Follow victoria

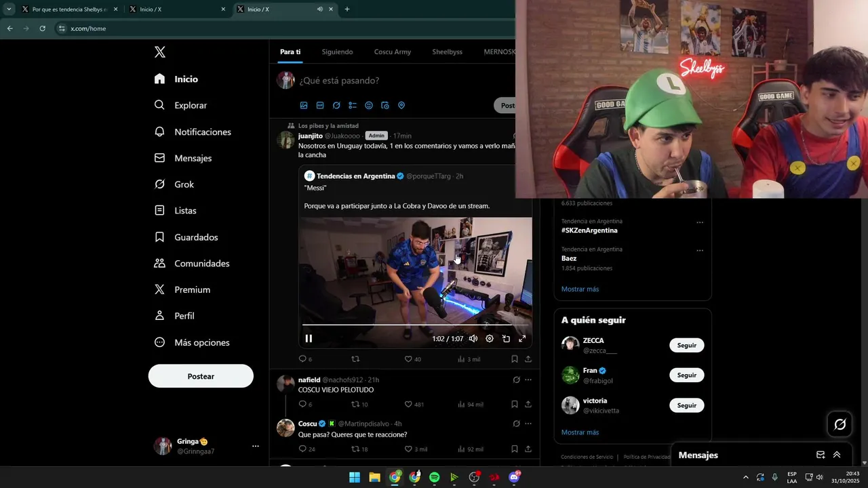coord(687,405)
